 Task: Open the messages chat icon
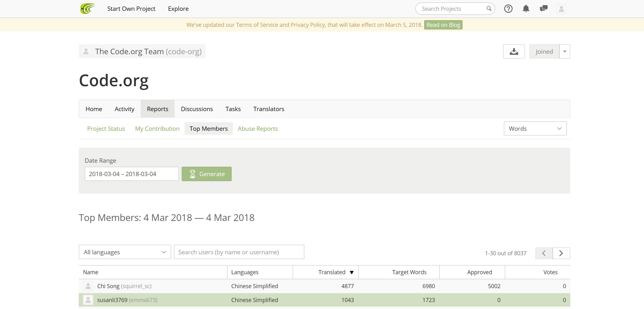(543, 8)
